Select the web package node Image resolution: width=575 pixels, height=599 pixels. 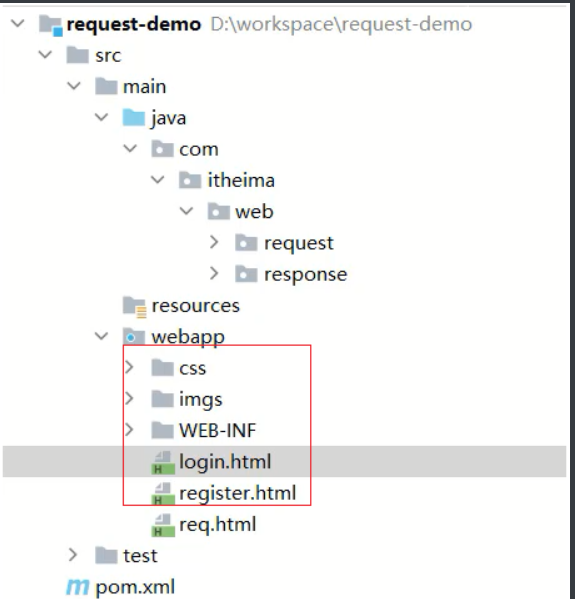coord(241,211)
